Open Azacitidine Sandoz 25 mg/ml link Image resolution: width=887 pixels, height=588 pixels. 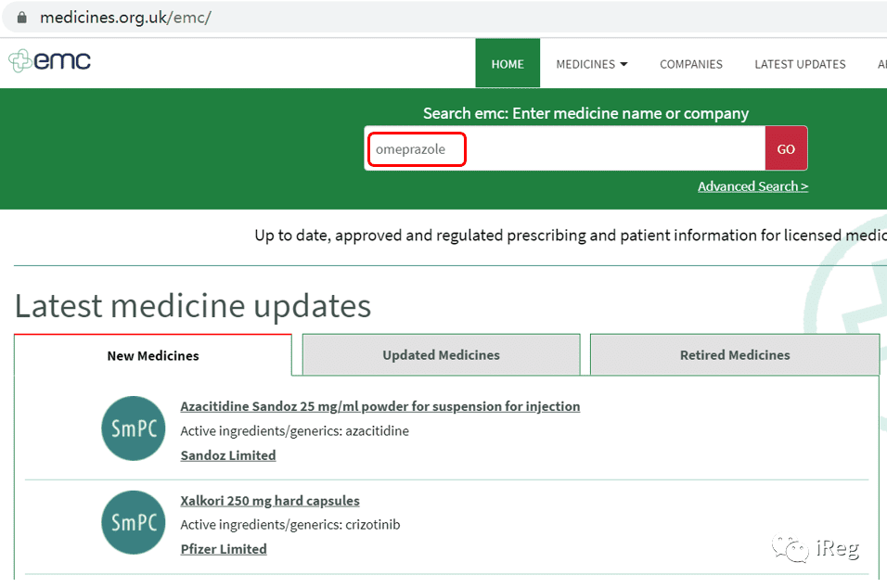pos(380,406)
